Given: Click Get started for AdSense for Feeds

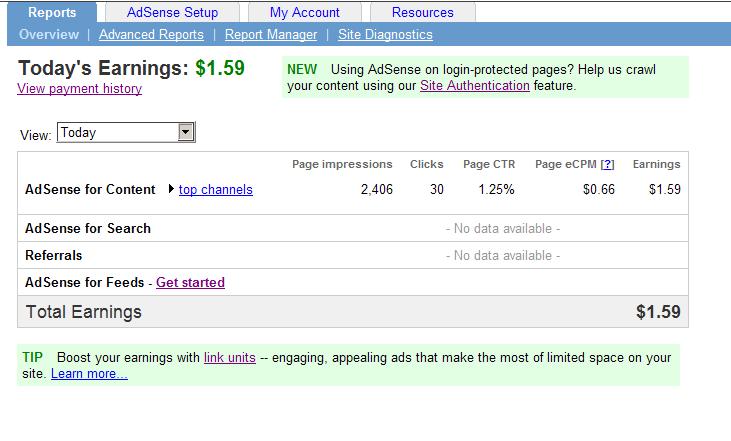Looking at the screenshot, I should (x=190, y=283).
